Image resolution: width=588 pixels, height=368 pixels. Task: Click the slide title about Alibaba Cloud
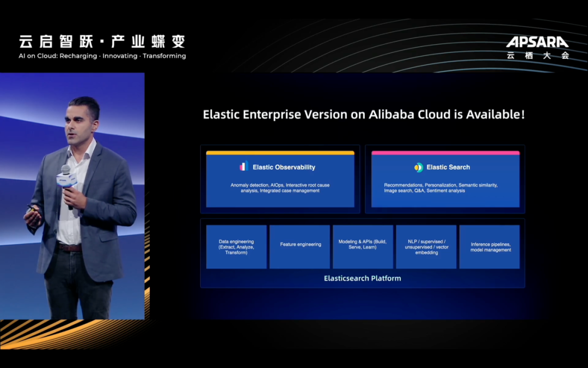(x=364, y=114)
